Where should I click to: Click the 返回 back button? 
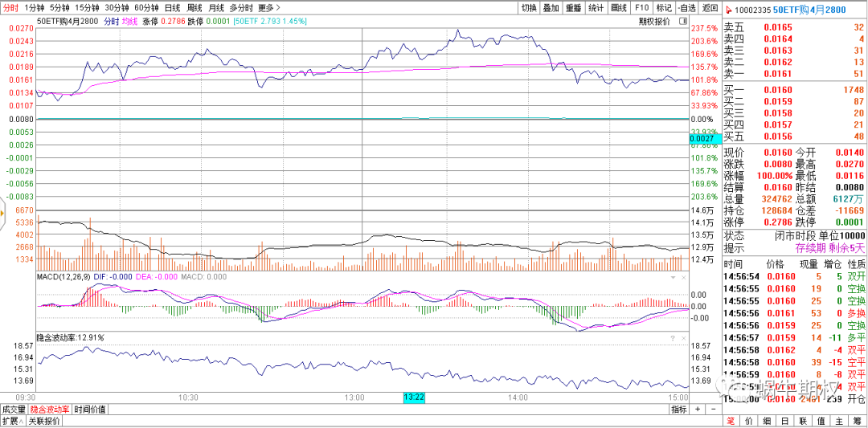coord(710,8)
